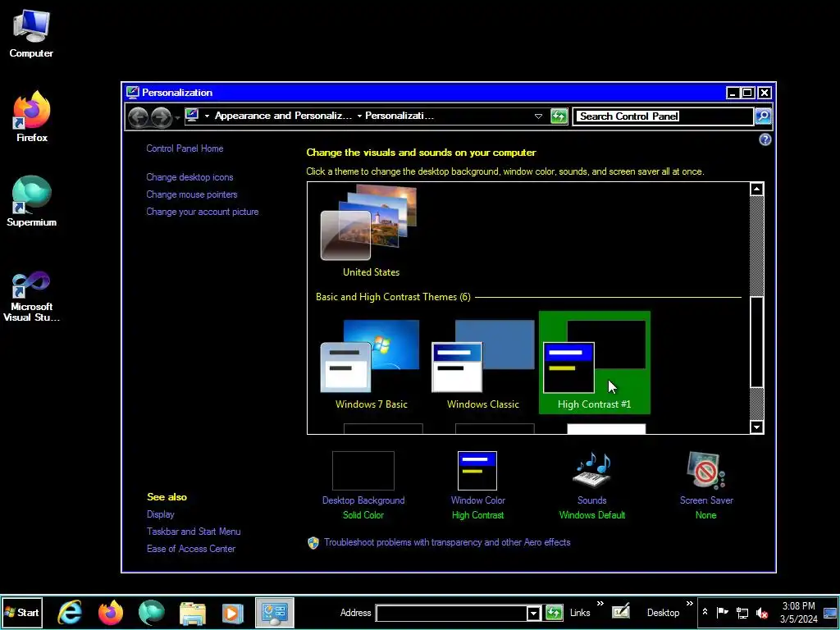Open the Start menu
Screen dimensions: 840x630
click(22, 612)
